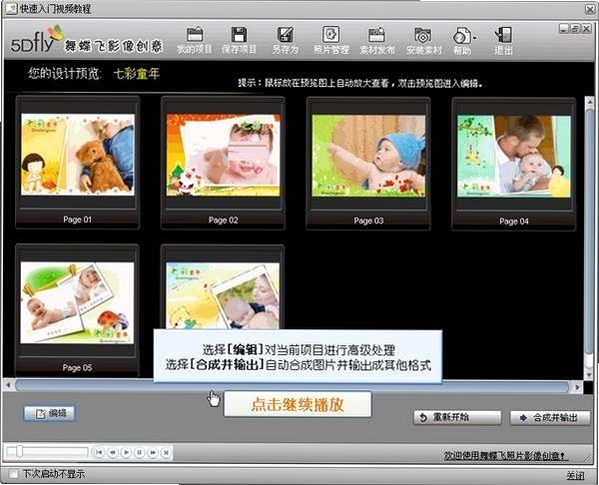Toggle the 下次启动不显示 checkbox
This screenshot has height=485, width=599.
(x=13, y=474)
